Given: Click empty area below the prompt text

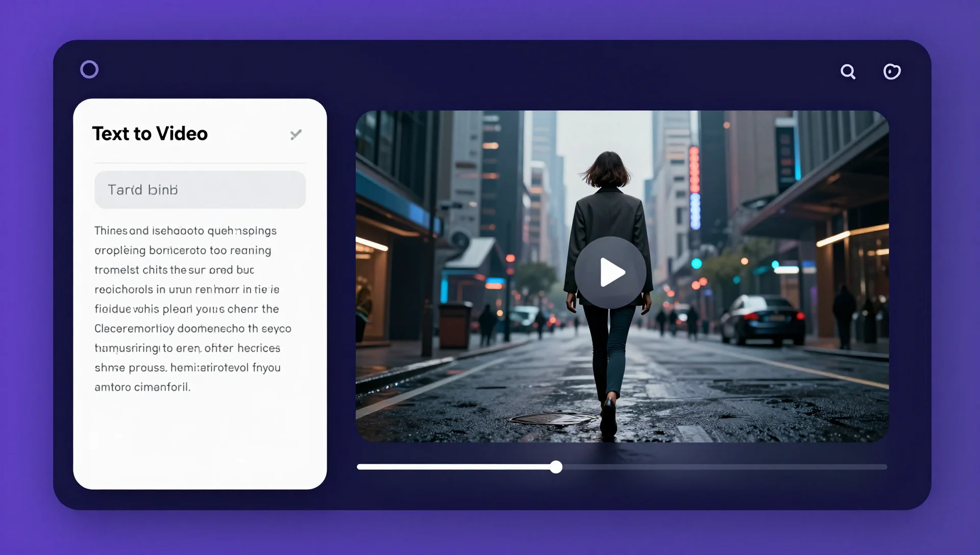Looking at the screenshot, I should pyautogui.click(x=199, y=439).
